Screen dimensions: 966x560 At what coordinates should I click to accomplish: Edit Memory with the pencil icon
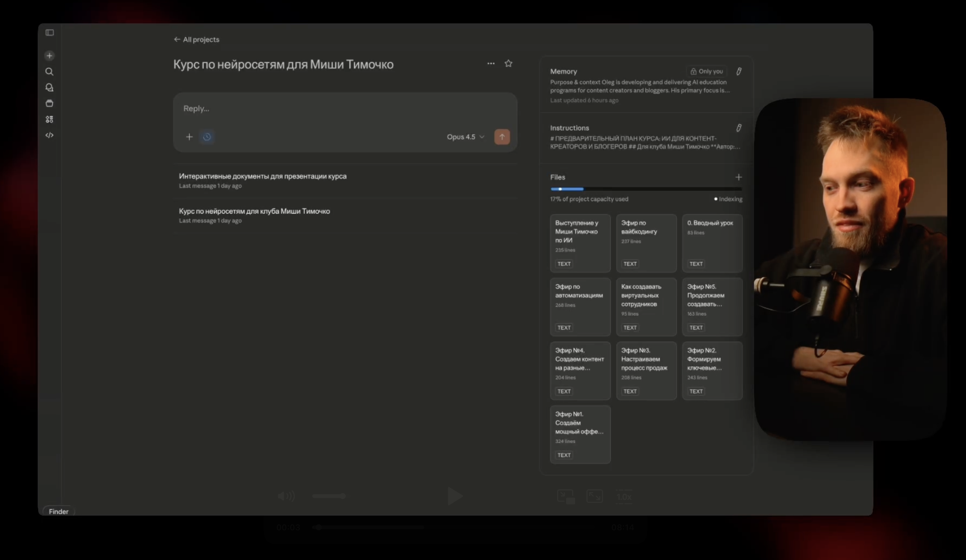(739, 71)
